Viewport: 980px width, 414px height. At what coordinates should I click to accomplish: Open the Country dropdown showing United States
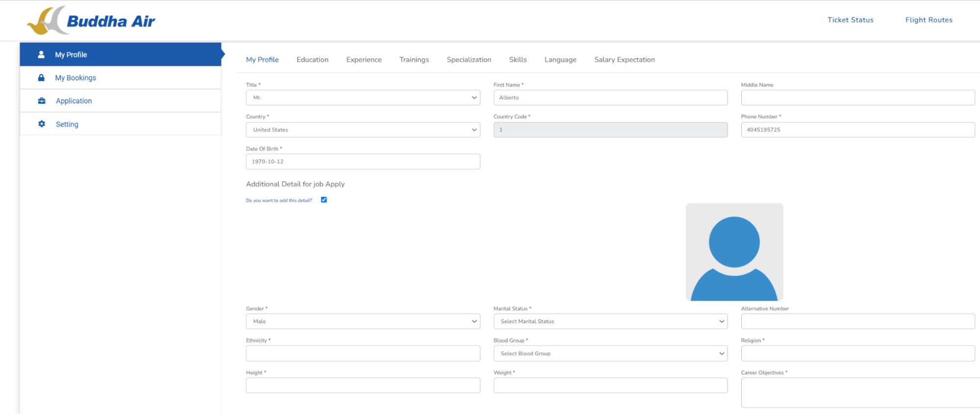(x=363, y=129)
